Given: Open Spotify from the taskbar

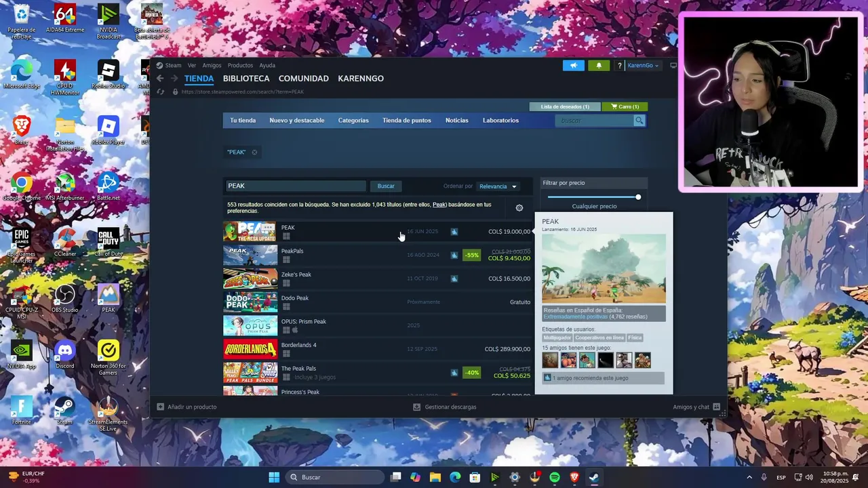Looking at the screenshot, I should (555, 477).
